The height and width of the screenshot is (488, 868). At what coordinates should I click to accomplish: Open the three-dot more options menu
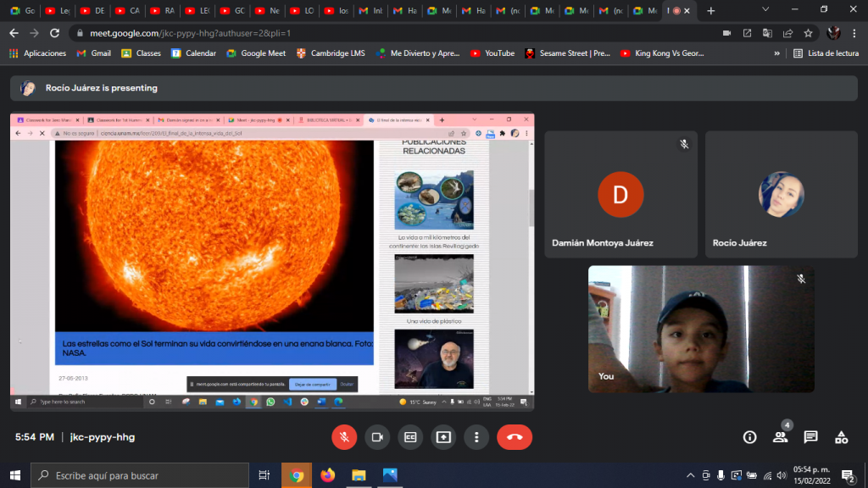[x=476, y=437]
